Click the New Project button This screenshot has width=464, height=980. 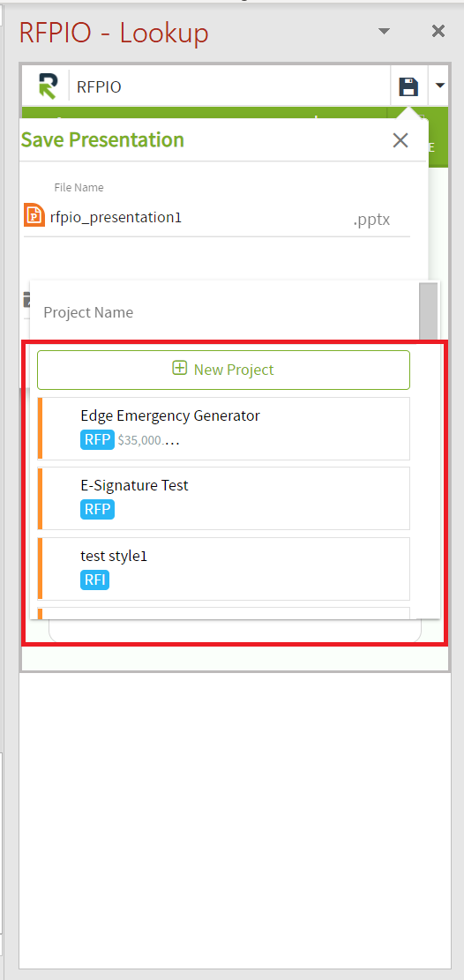tap(223, 370)
